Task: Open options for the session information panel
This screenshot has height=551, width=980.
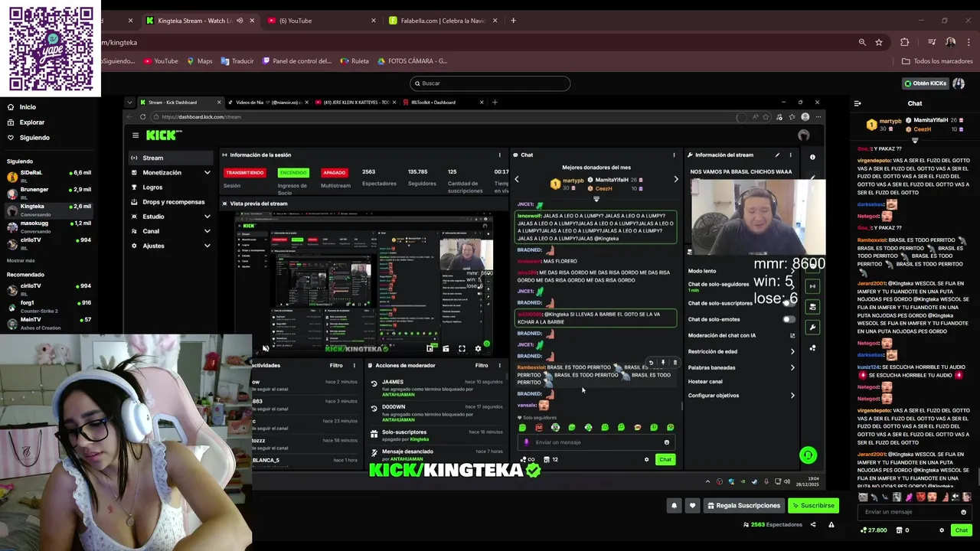Action: click(x=500, y=155)
